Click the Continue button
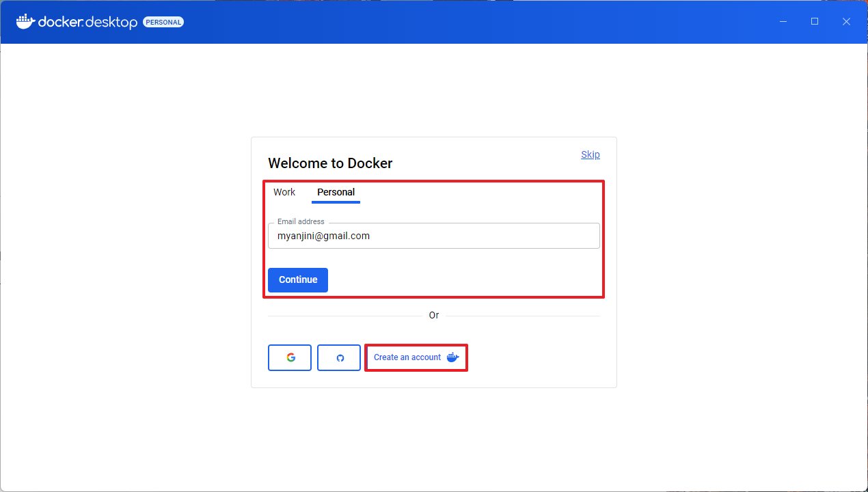This screenshot has width=868, height=492. point(298,280)
